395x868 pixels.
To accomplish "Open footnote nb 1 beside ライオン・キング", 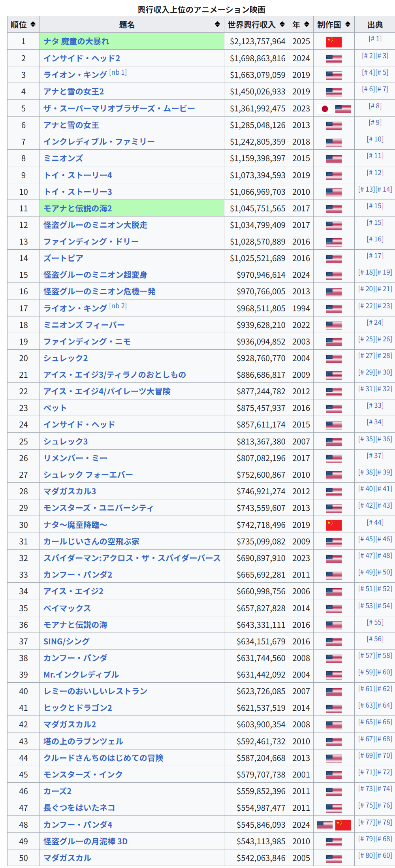I will pos(118,73).
